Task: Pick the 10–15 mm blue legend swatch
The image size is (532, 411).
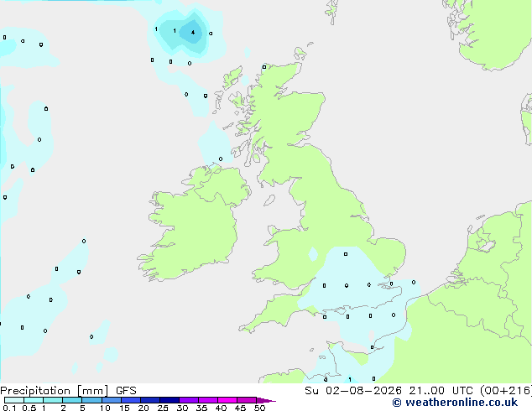Action: pos(111,400)
